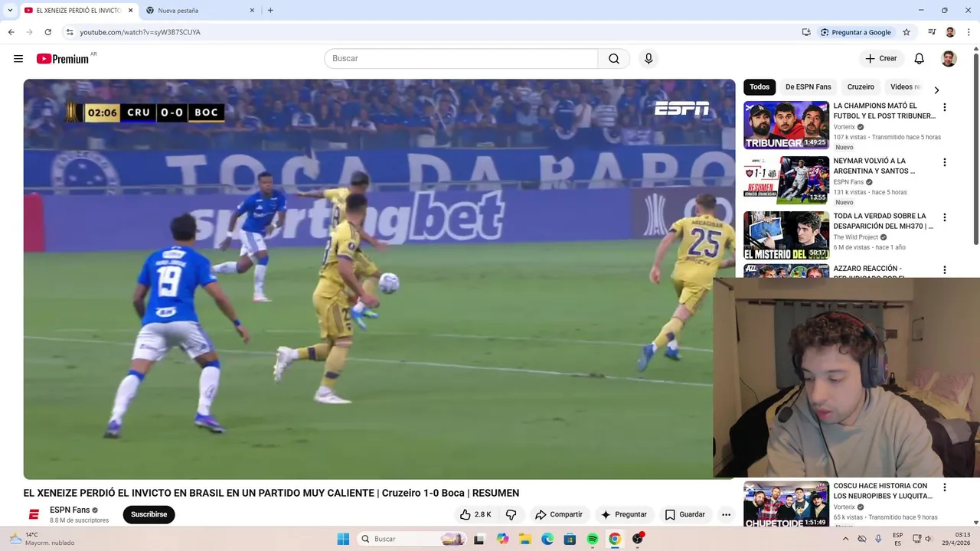Click the Preguntar button under video

[x=624, y=514]
